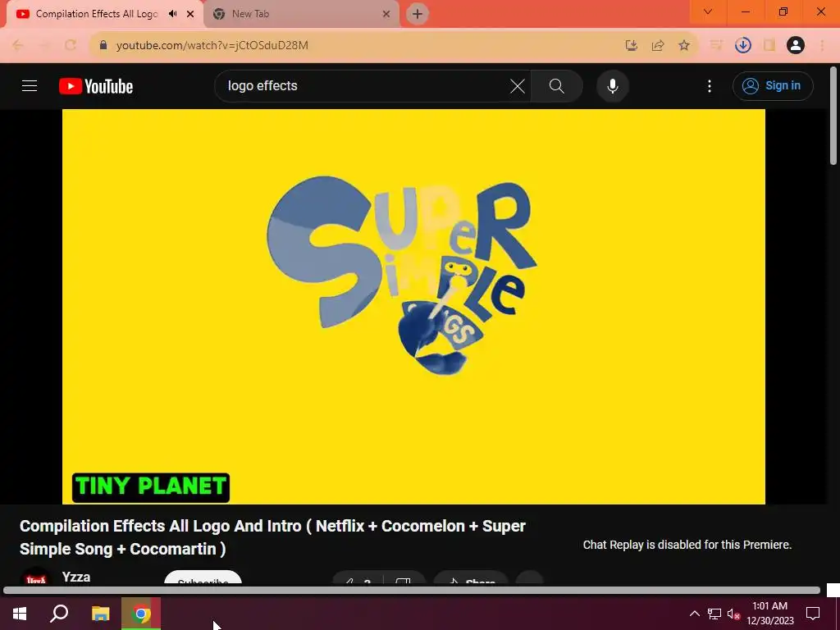This screenshot has height=630, width=840.
Task: Click the Chrome taskbar icon
Action: click(141, 614)
